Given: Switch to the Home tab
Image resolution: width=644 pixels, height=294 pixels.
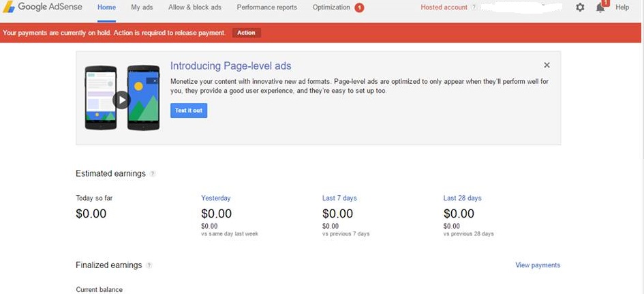Looking at the screenshot, I should tap(106, 8).
